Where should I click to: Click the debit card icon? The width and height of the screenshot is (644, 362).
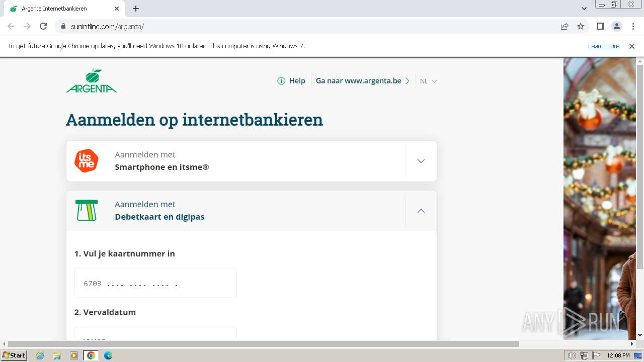coord(87,211)
